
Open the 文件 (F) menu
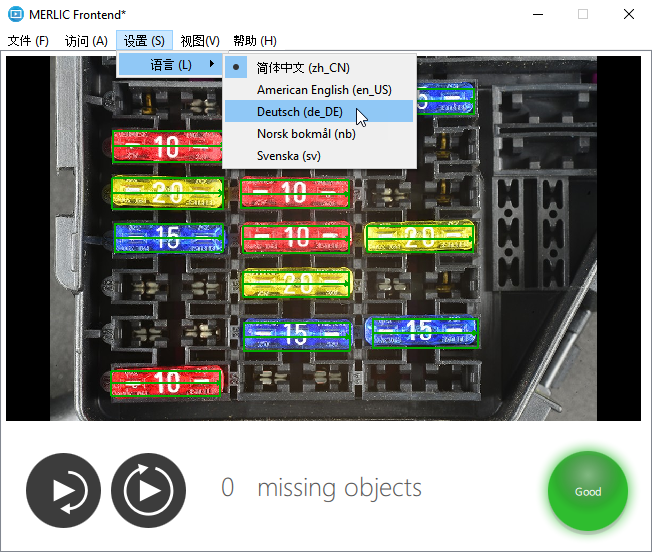(x=28, y=41)
